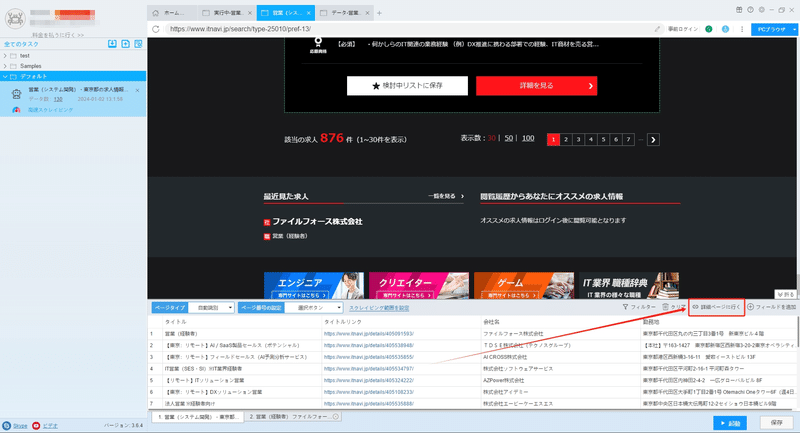Open the ページタイプ 自動識別 dropdown
This screenshot has height=433, width=800.
click(x=211, y=308)
